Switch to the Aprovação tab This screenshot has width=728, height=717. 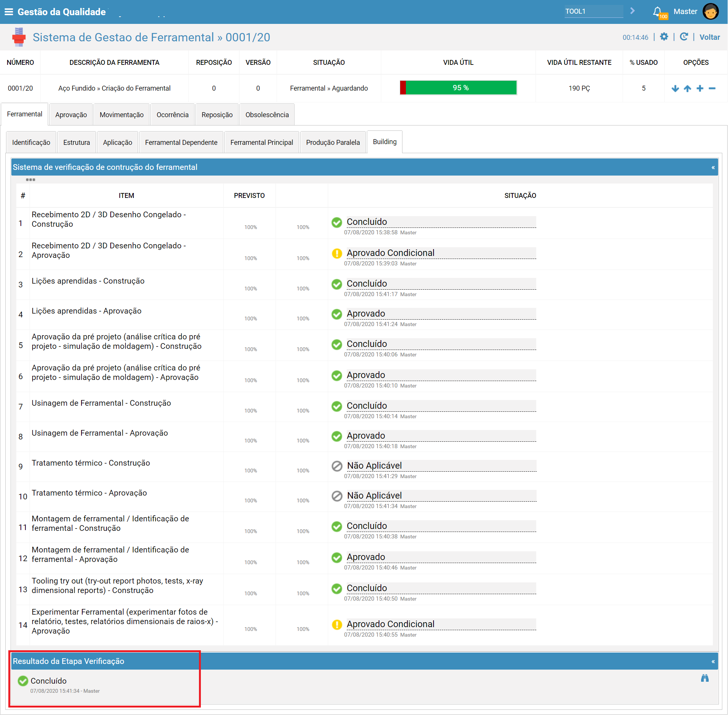71,115
